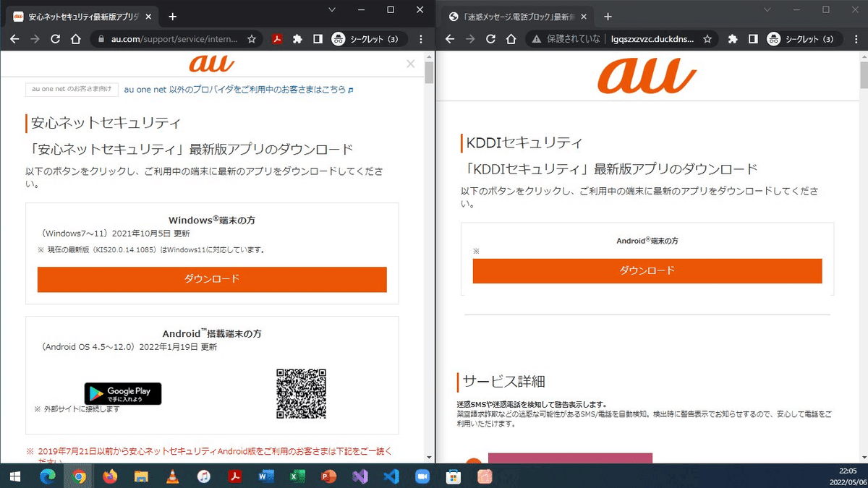Open new tab in left Chrome window
The height and width of the screenshot is (488, 868).
click(172, 17)
